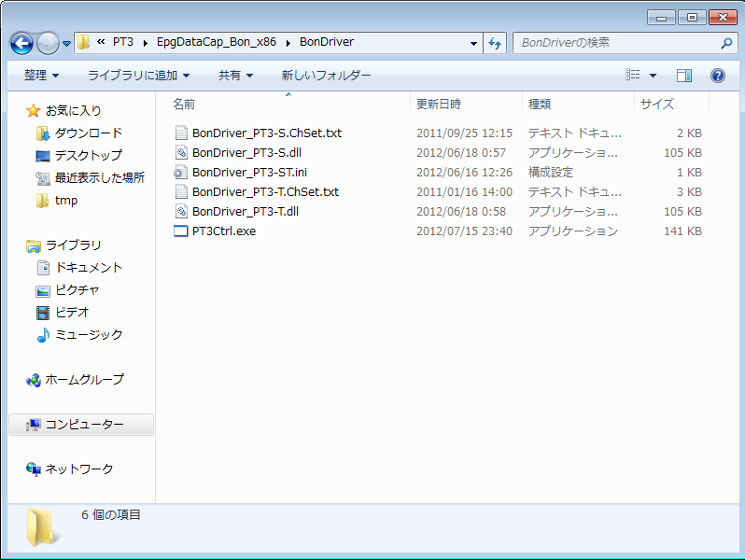
Task: Click 141 KB size cell
Action: [x=682, y=231]
